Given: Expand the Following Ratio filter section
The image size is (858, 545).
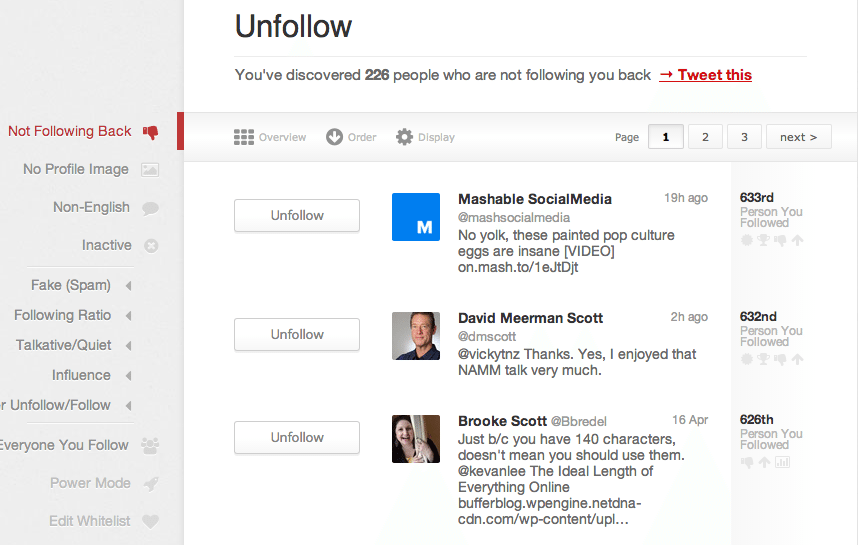Looking at the screenshot, I should click(x=129, y=316).
